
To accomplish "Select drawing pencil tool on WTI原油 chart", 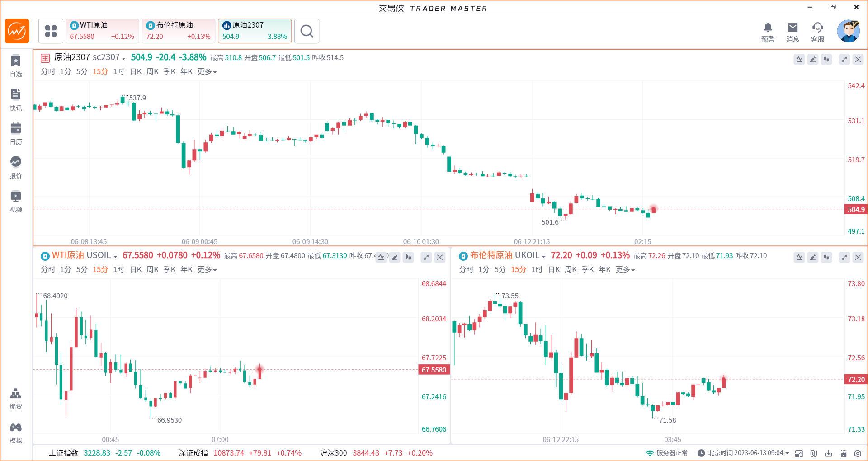I will (x=395, y=257).
